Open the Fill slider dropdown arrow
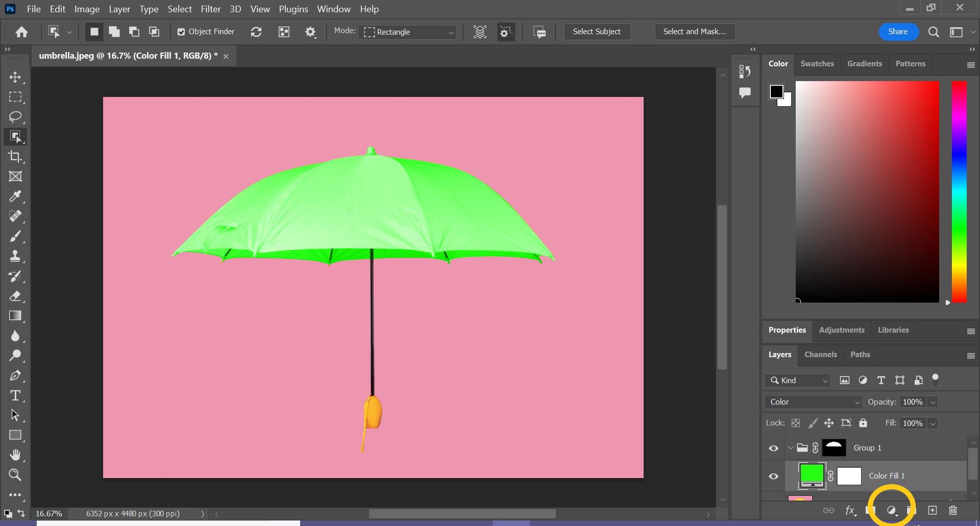The height and width of the screenshot is (526, 980). (x=933, y=423)
